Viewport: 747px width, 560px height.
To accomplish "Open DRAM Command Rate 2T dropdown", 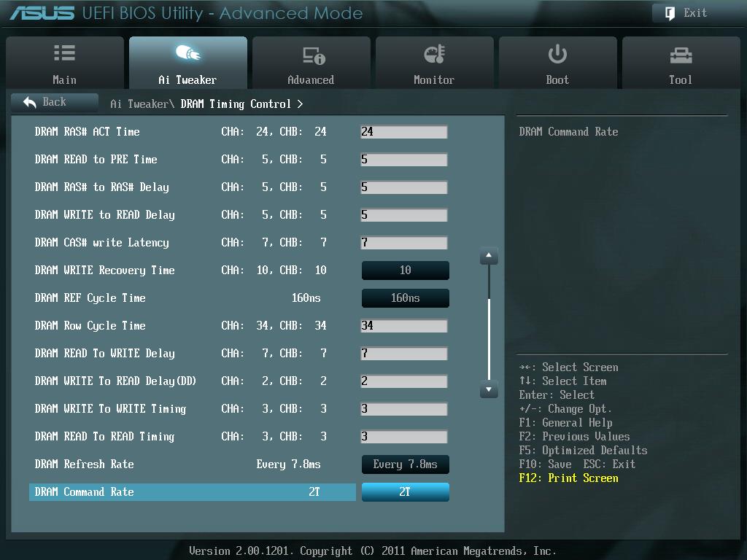I will [x=406, y=492].
